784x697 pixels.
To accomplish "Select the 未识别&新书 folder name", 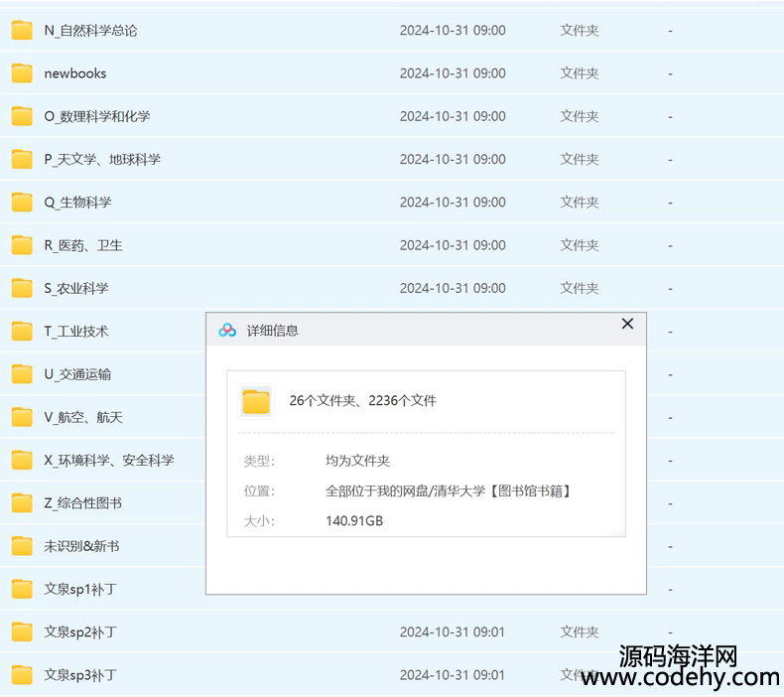I will pyautogui.click(x=81, y=546).
